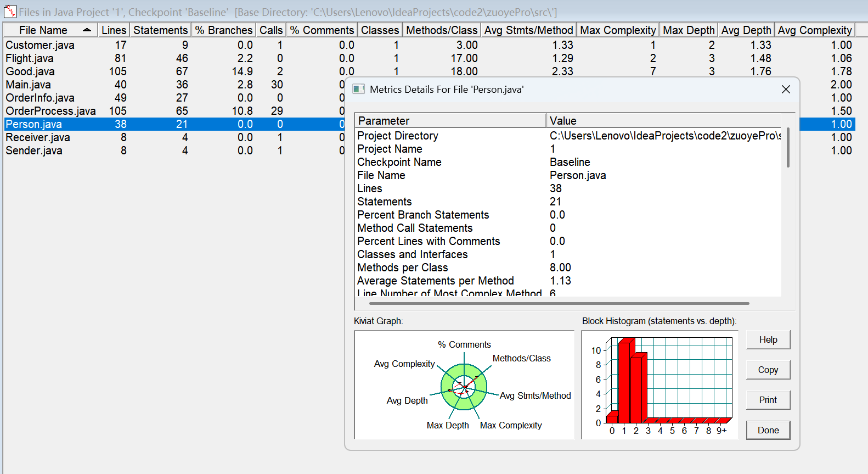Select the Percent Lines with Comments row

tap(568, 241)
